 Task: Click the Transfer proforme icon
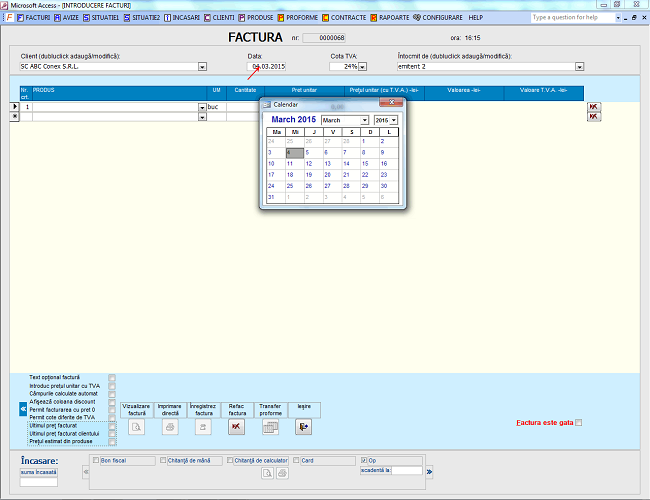pos(270,427)
